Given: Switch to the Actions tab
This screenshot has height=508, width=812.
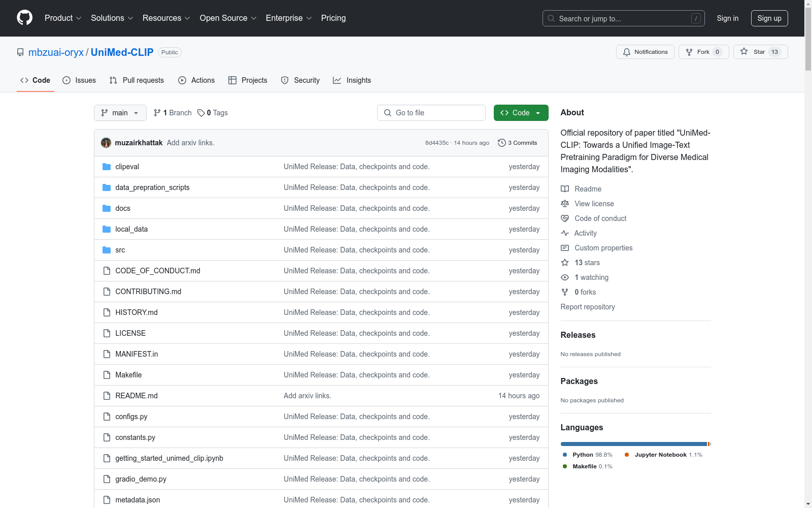Looking at the screenshot, I should (196, 80).
